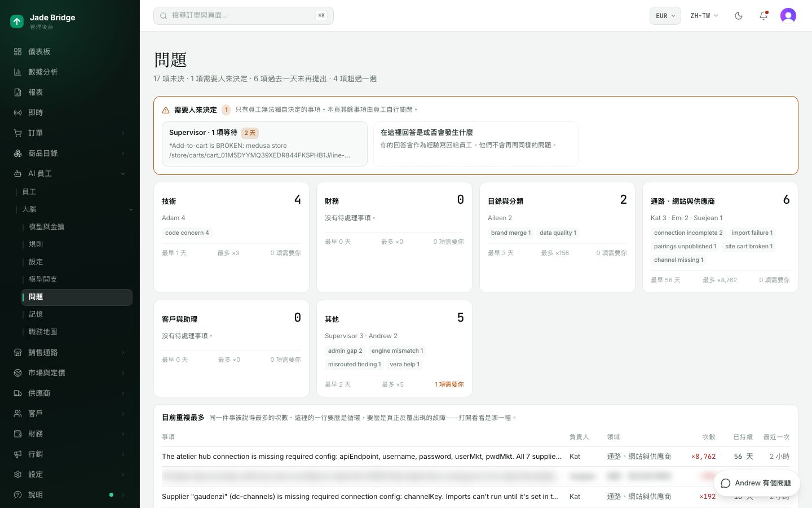The height and width of the screenshot is (508, 812).
Task: Click the Andrew 有個問題 chat button
Action: 757,483
